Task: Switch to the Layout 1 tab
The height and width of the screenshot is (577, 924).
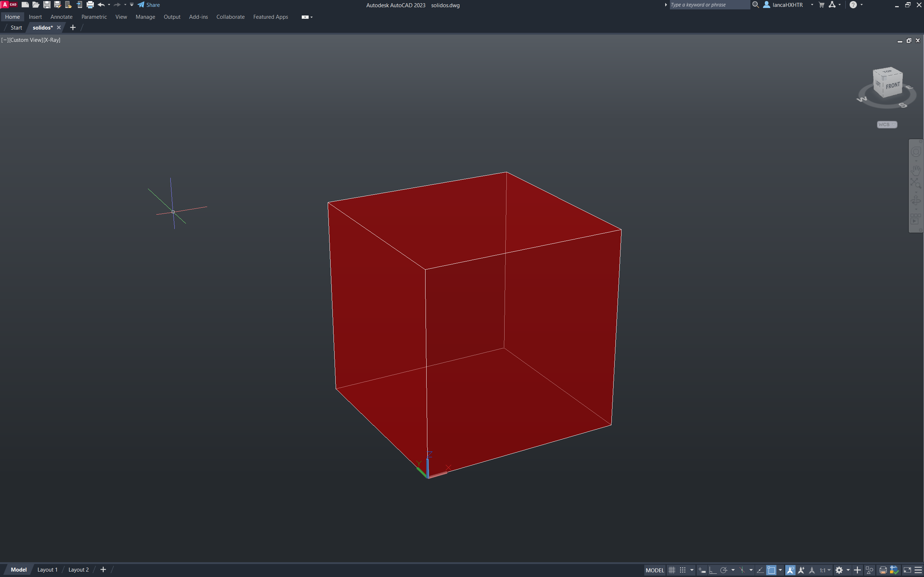Action: [47, 569]
